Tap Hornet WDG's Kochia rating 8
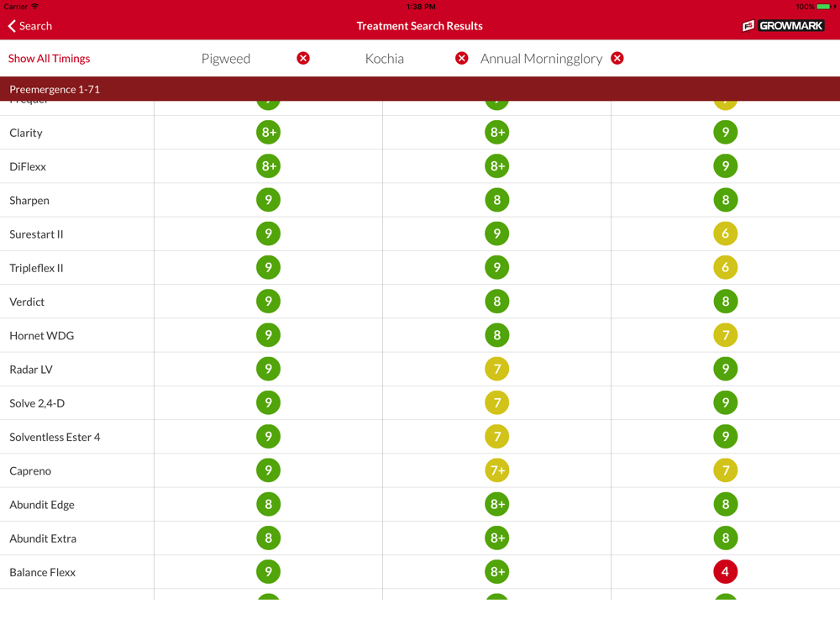840x630 pixels. [x=497, y=335]
